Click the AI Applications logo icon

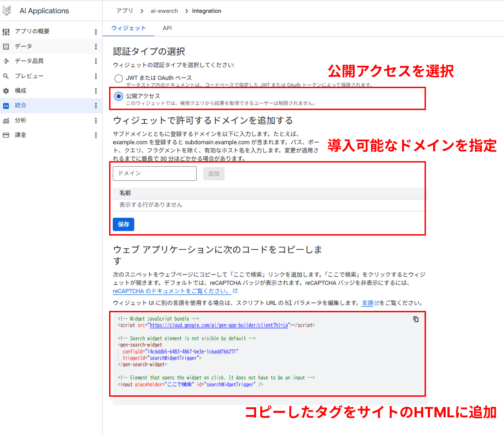pos(6,11)
